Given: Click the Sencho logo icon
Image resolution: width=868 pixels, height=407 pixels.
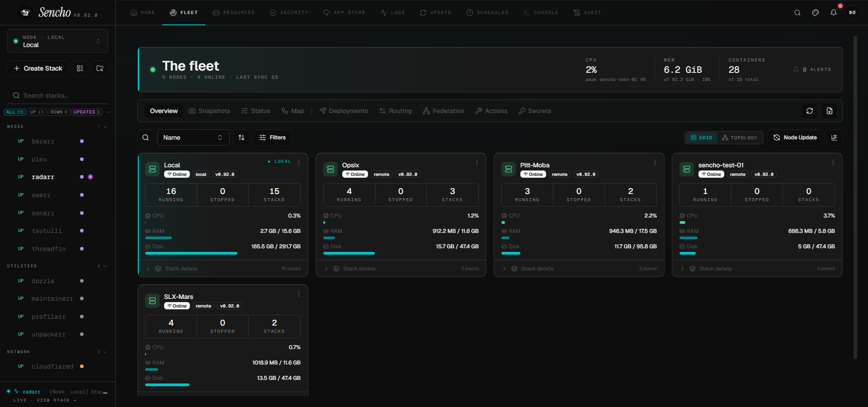Looking at the screenshot, I should click(25, 13).
